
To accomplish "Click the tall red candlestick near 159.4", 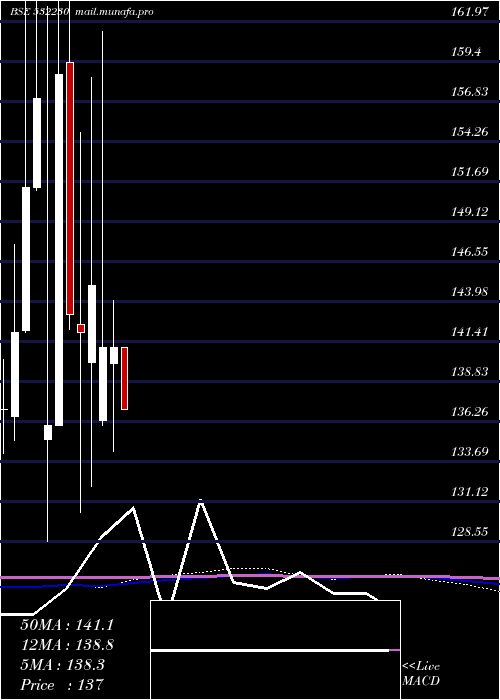I will (x=70, y=188).
